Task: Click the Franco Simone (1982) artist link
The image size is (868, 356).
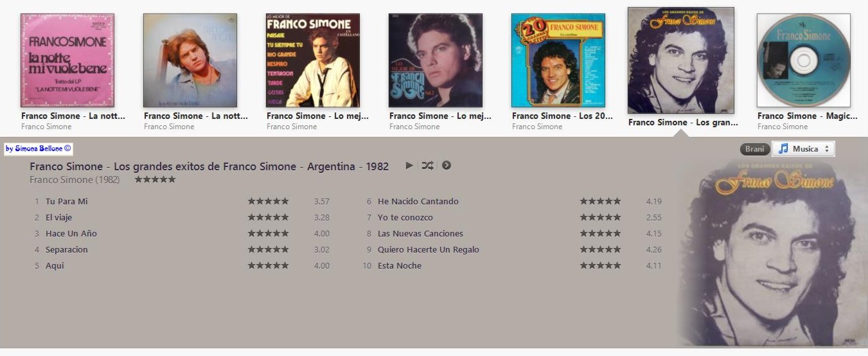Action: tap(75, 180)
